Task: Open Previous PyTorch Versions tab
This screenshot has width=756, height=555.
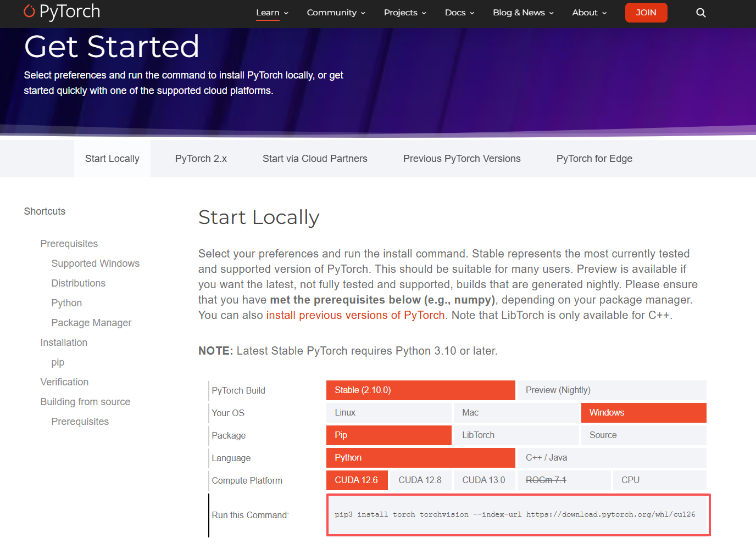Action: pos(462,159)
